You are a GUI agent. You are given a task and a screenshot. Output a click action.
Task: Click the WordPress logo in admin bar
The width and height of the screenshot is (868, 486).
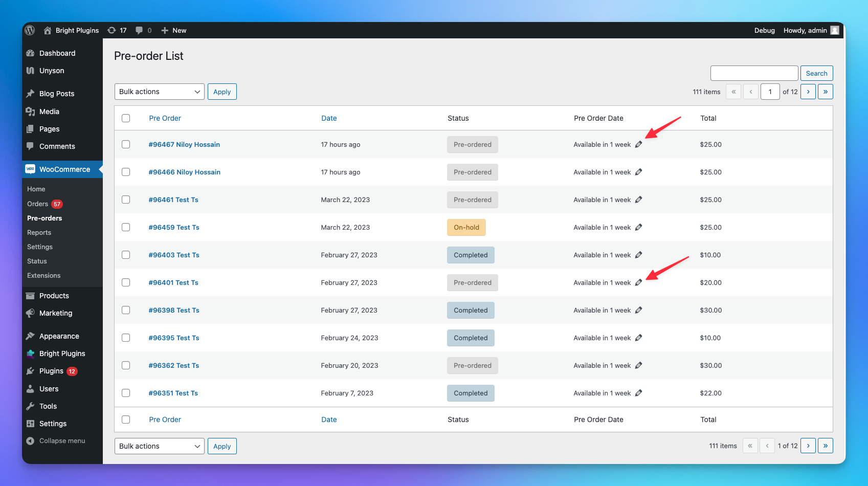[x=30, y=30]
